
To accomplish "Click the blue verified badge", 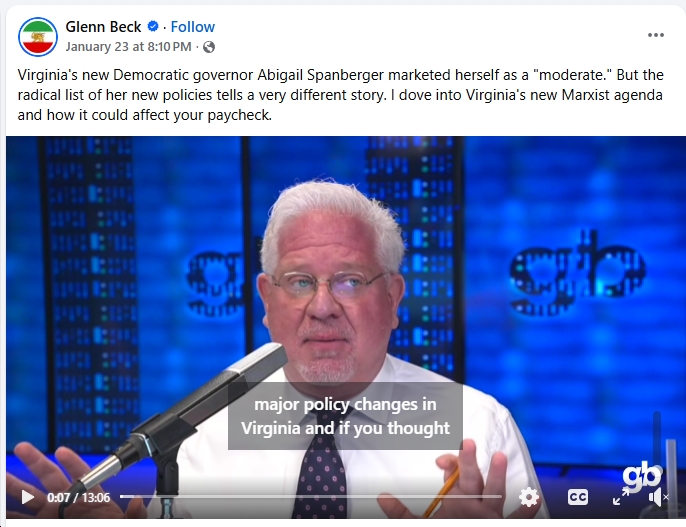I will click(x=153, y=27).
